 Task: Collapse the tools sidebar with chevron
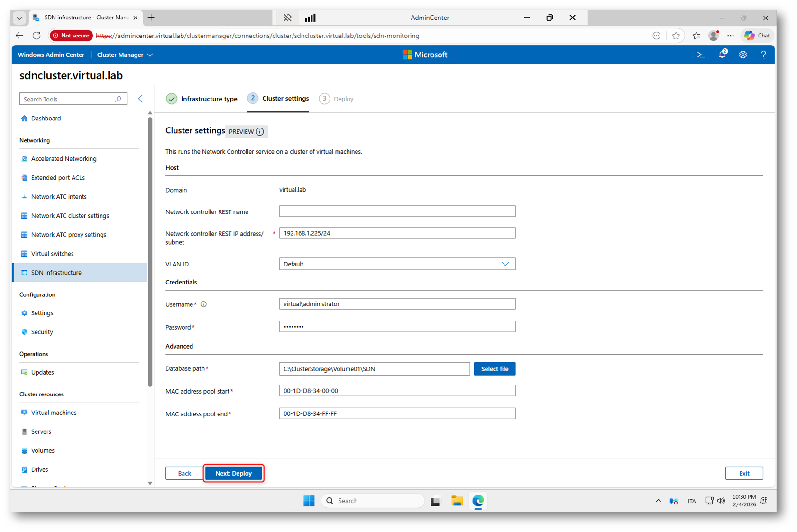[x=140, y=99]
